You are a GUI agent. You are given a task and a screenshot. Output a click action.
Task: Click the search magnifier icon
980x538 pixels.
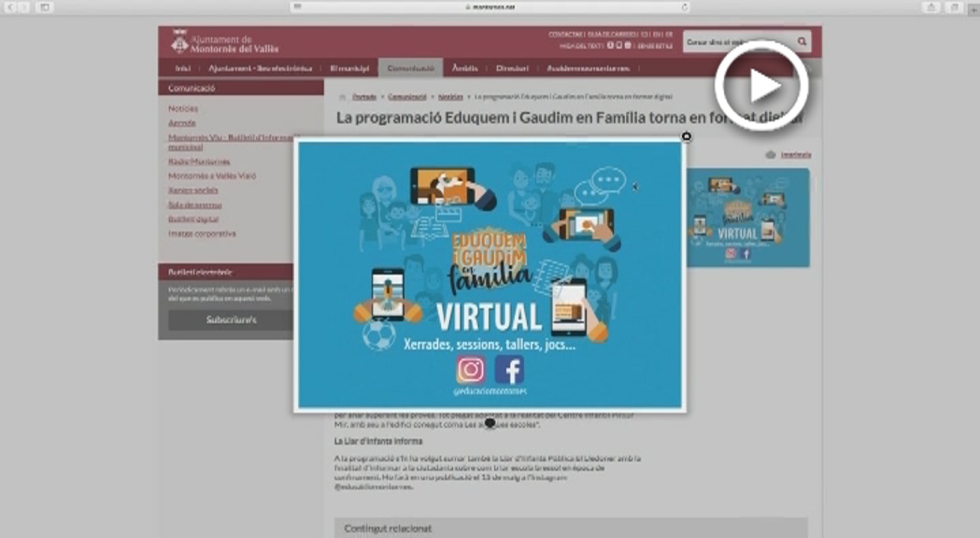tap(802, 42)
